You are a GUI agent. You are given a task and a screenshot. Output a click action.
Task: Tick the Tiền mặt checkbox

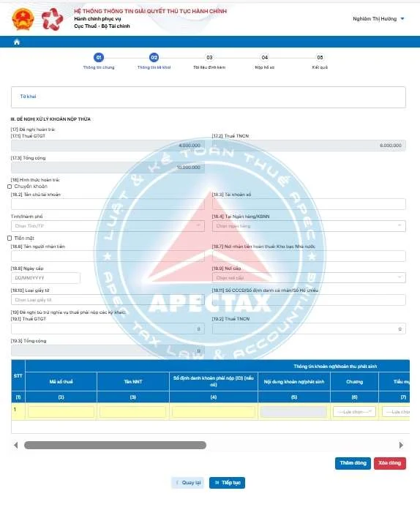point(10,239)
